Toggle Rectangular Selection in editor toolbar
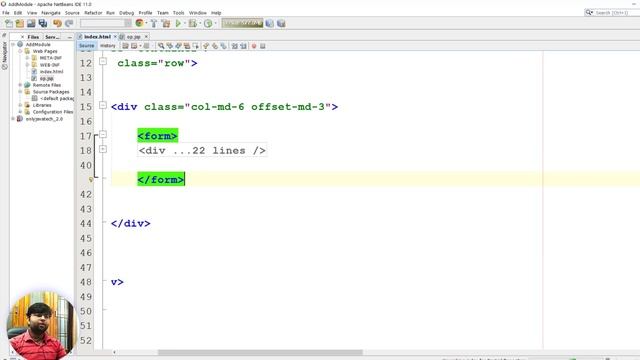The image size is (640, 360). coord(196,46)
